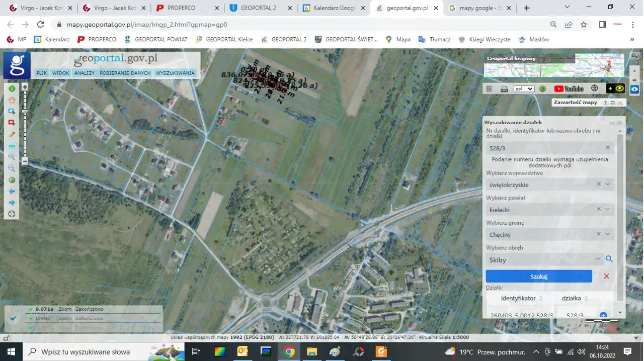Select the pencil drawing tool
644x361 pixels.
[12, 135]
